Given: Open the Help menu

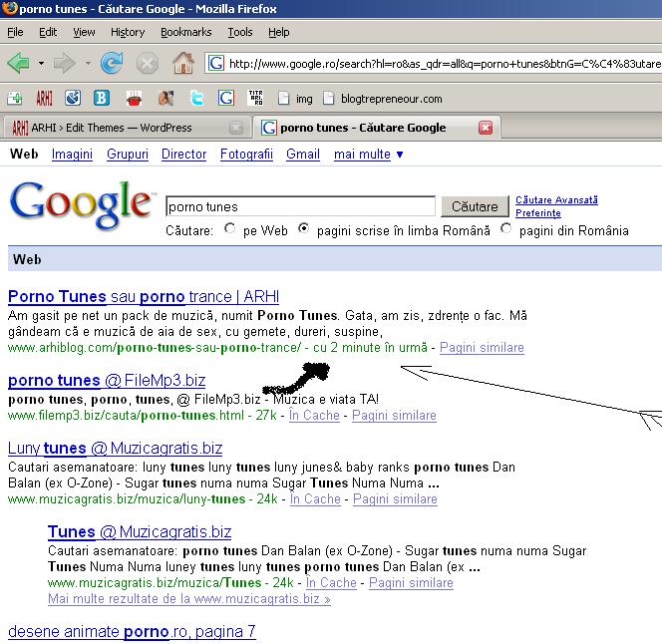Looking at the screenshot, I should pos(278,32).
